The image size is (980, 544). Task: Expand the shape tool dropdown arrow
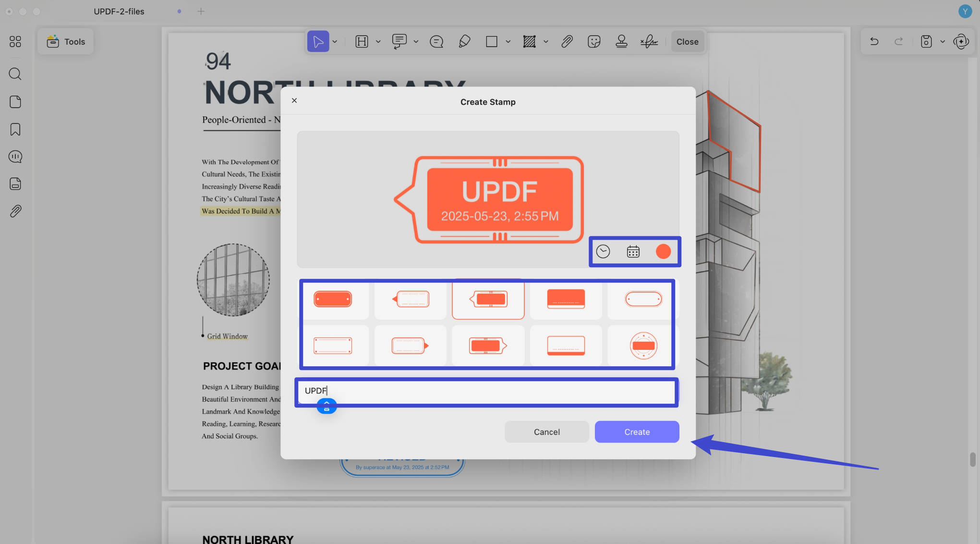click(x=508, y=42)
